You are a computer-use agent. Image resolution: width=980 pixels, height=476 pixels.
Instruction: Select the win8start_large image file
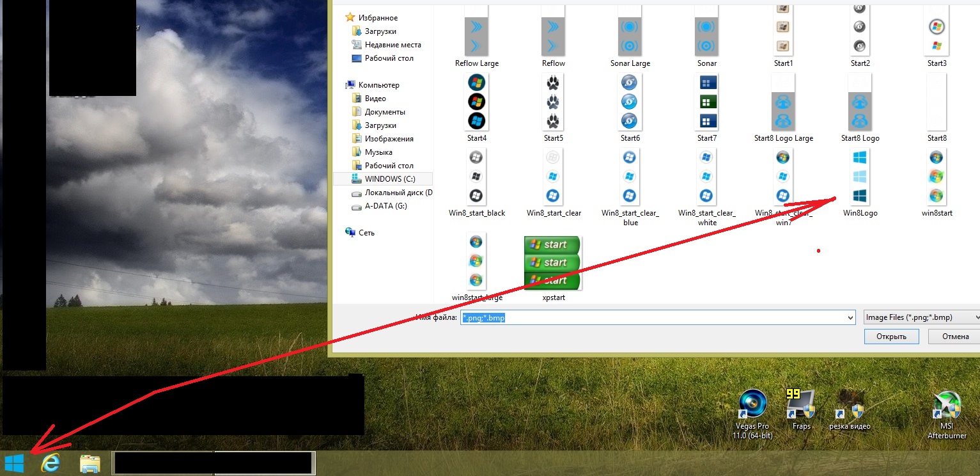[477, 267]
